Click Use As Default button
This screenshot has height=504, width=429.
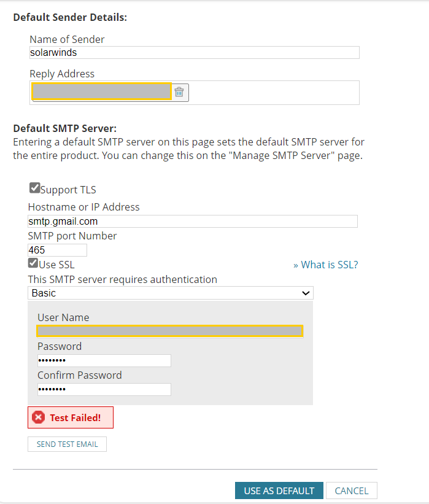click(279, 490)
